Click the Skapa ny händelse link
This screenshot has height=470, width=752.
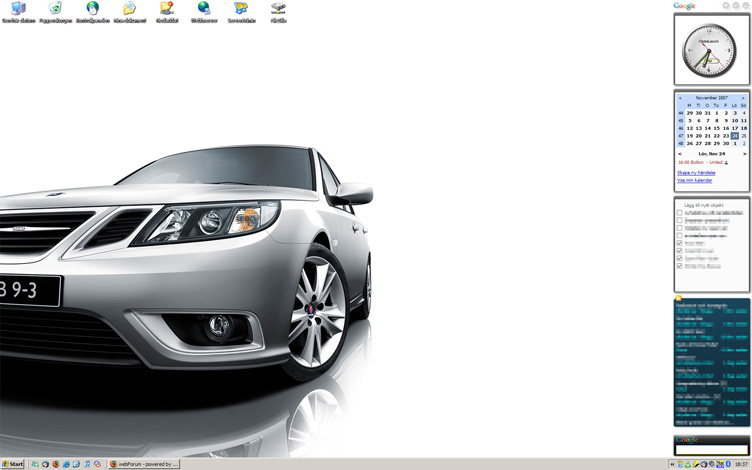pos(696,173)
